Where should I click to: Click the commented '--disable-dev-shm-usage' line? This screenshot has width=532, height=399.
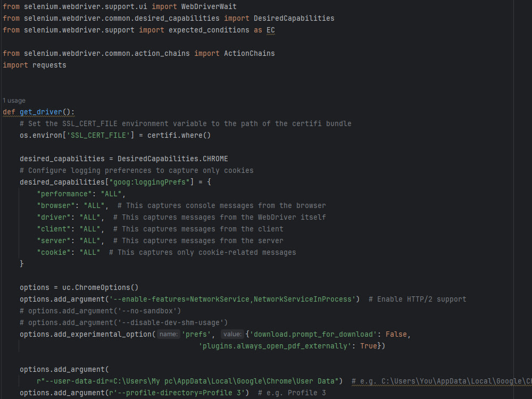(123, 323)
